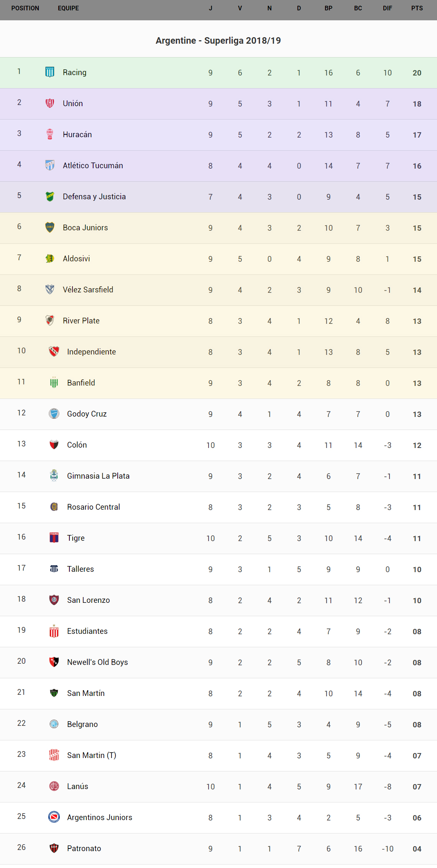
Task: Click the Argentine - Superliga 2018/19 title
Action: click(218, 41)
